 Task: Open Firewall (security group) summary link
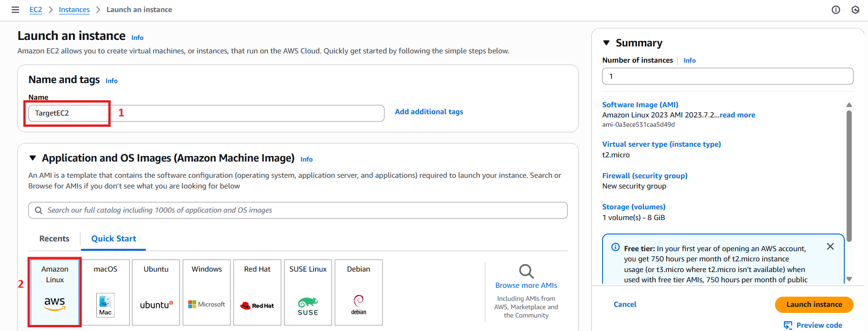[645, 176]
